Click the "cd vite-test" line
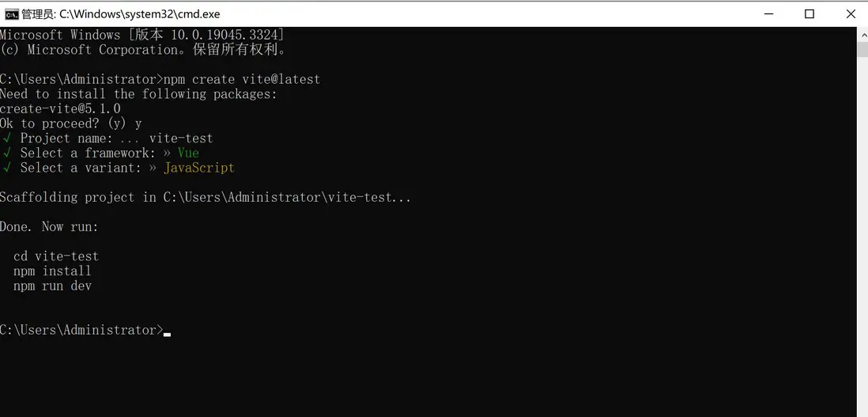This screenshot has width=868, height=417. point(56,256)
